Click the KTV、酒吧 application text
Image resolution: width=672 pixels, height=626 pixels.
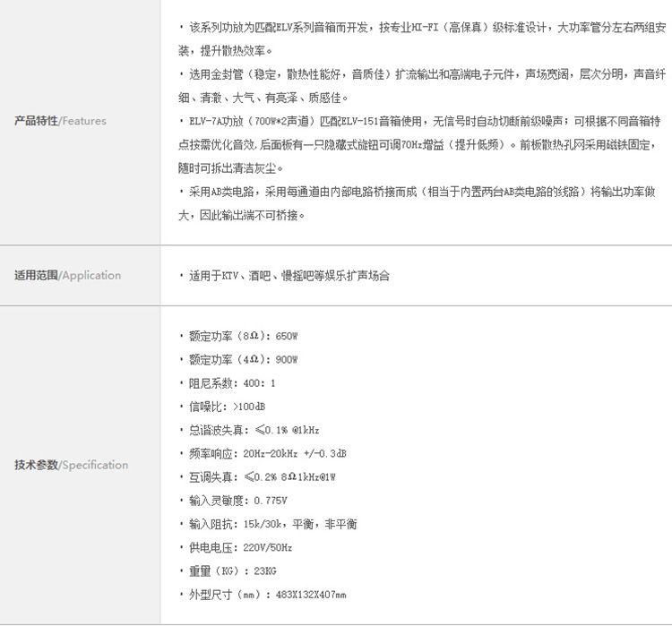[285, 276]
